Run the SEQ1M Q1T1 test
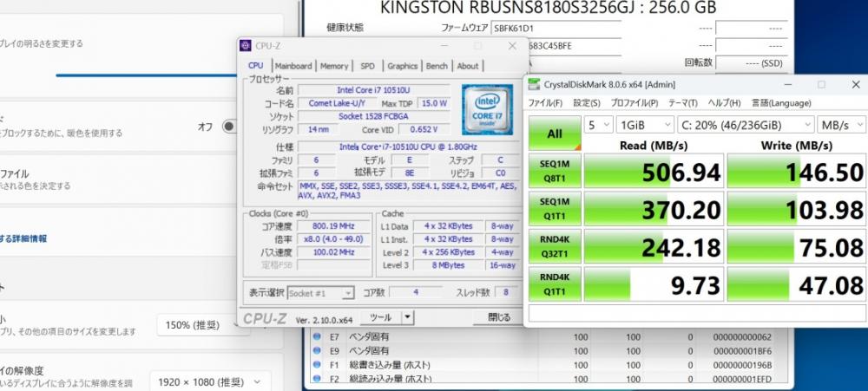This screenshot has height=391, width=868. pos(555,210)
